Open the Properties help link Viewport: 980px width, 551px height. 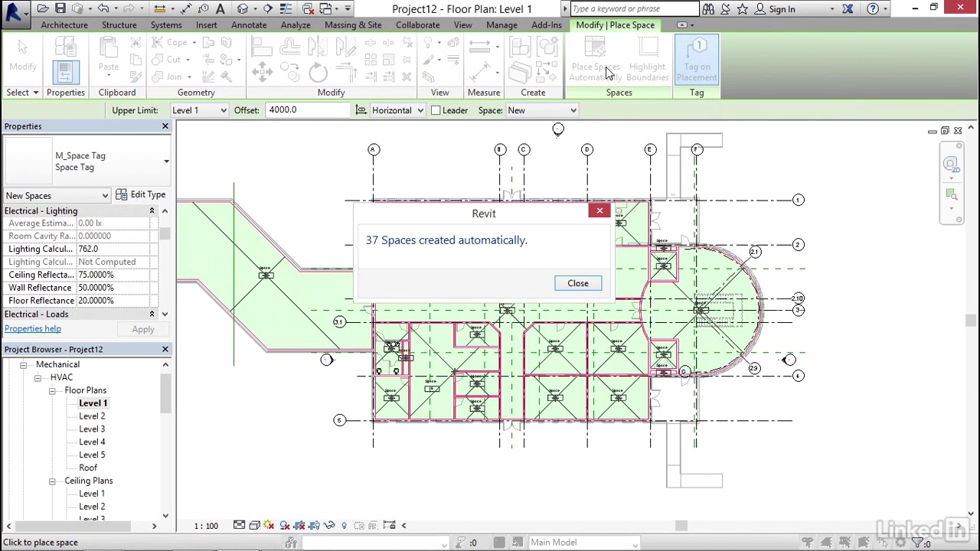[x=33, y=329]
